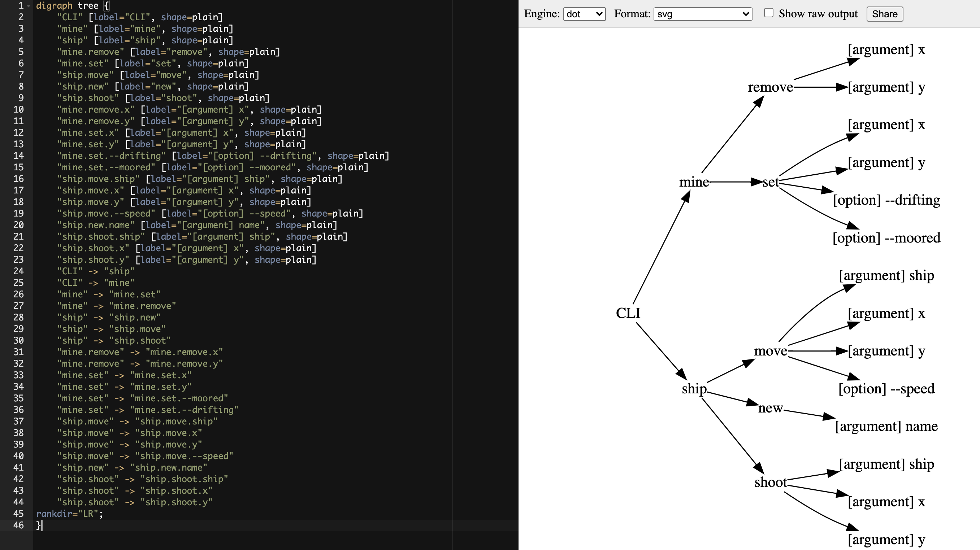
Task: Select the shoot node in graph
Action: coord(770,482)
